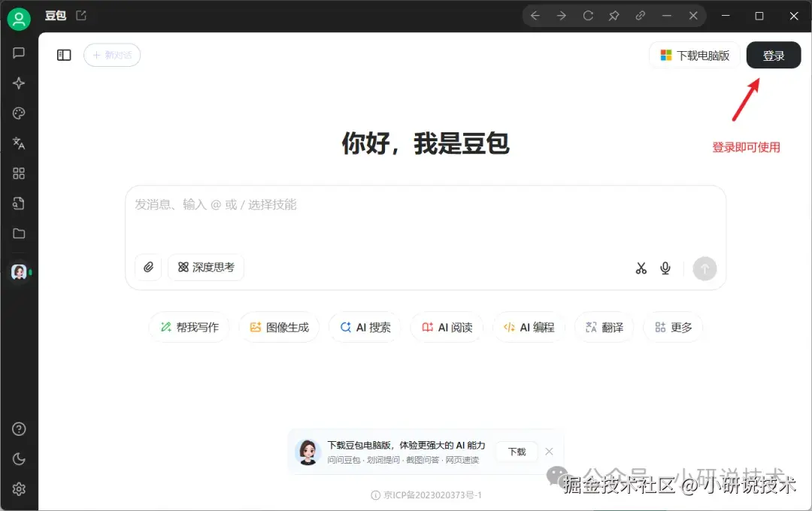Click the X icon in the navigation pill
Screen dimensions: 812x511
click(693, 16)
